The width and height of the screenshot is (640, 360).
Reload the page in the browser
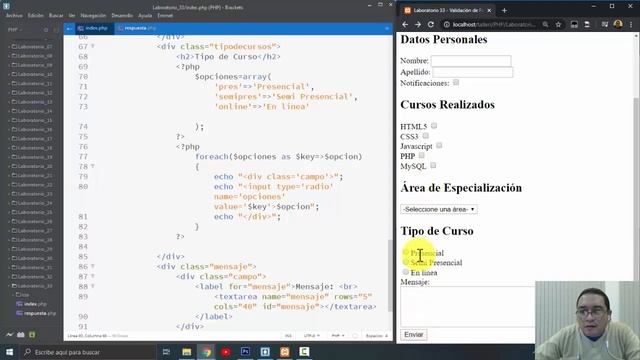coord(431,24)
